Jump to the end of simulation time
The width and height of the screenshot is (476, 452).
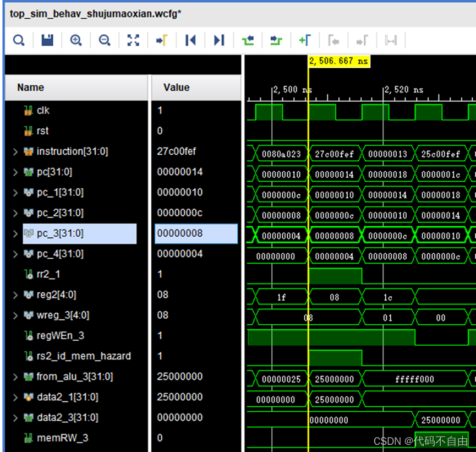coord(219,40)
